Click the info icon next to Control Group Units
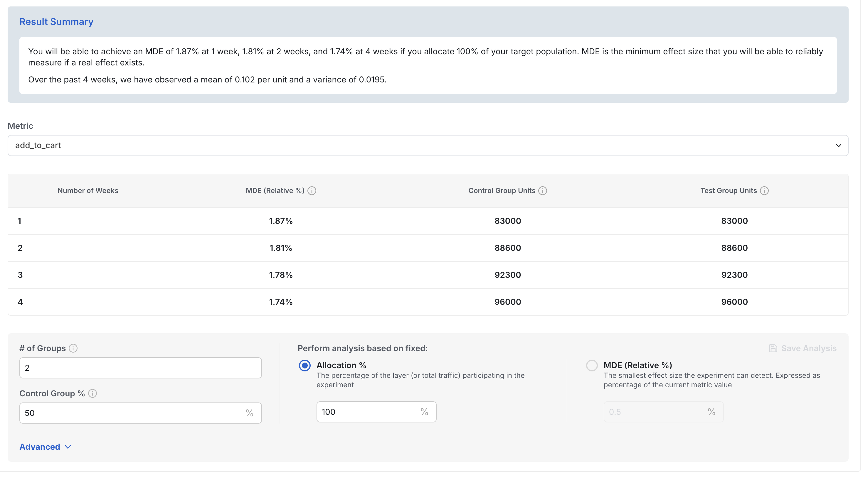 pyautogui.click(x=543, y=190)
